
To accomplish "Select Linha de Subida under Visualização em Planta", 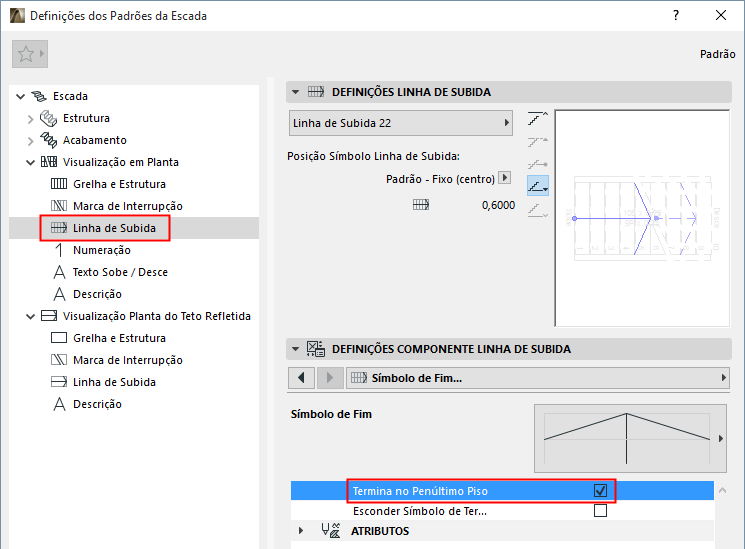I will click(115, 228).
